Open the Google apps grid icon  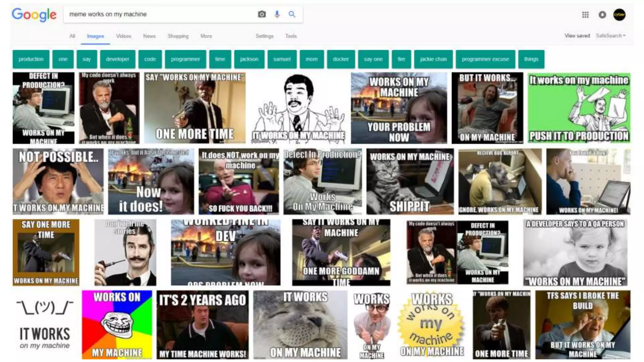(x=585, y=15)
